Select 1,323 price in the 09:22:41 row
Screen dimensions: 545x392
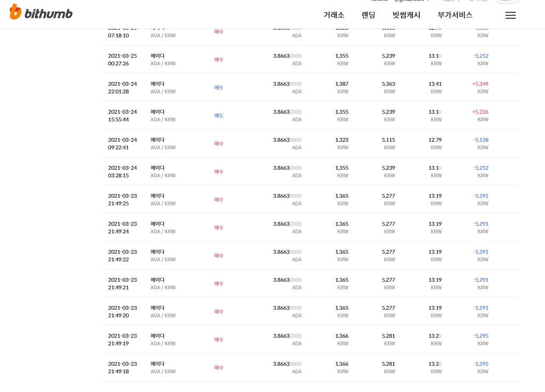pos(342,140)
